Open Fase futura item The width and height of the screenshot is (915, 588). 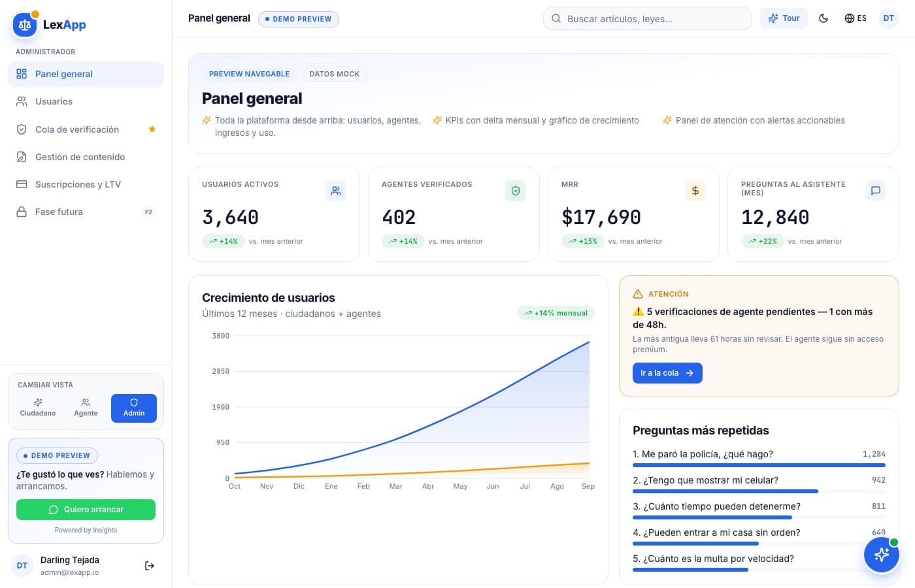point(86,212)
